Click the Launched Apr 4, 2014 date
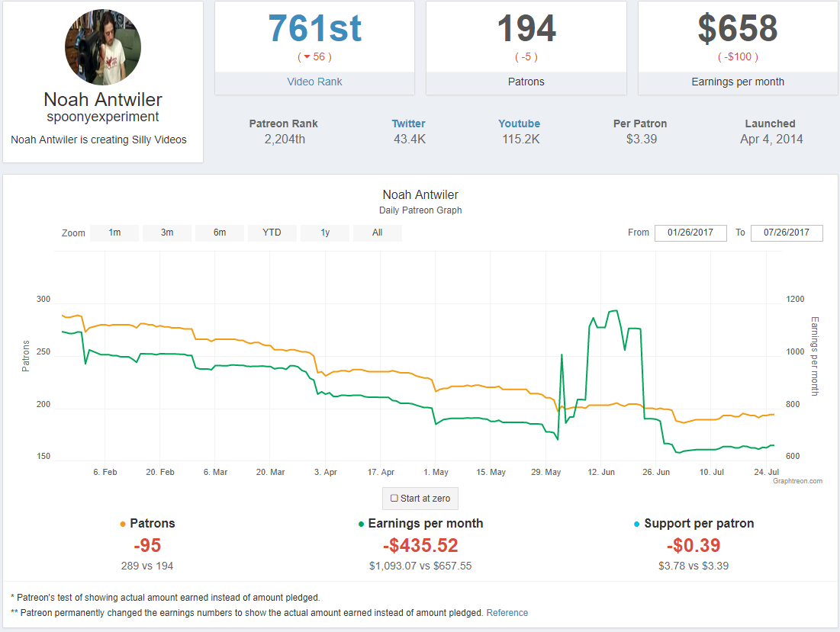840x632 pixels. 771,140
